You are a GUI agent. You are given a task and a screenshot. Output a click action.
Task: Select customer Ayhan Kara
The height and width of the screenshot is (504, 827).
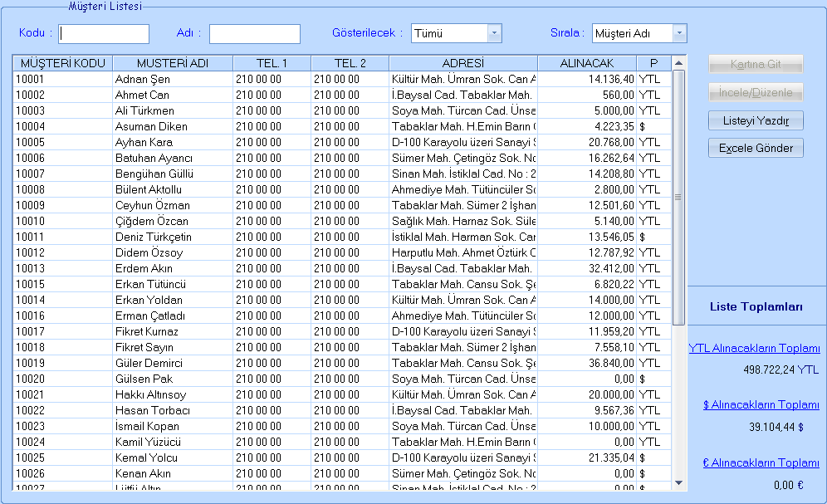[x=144, y=142]
